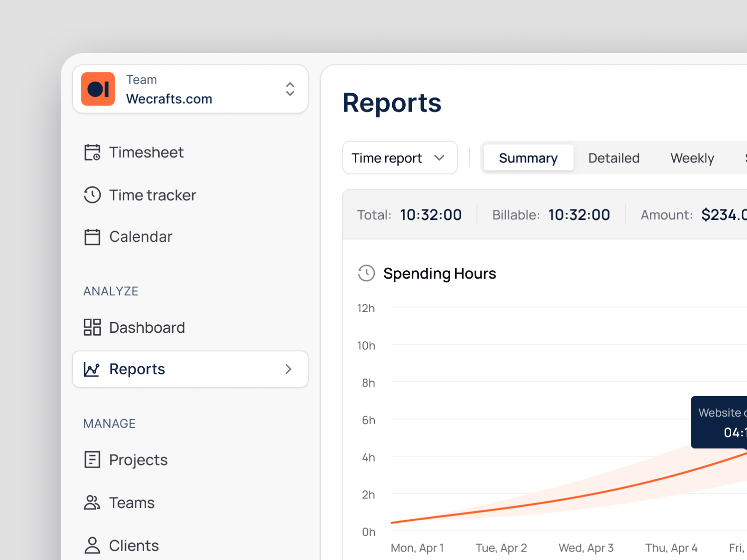This screenshot has width=747, height=560.
Task: Switch to the Detailed tab
Action: point(613,158)
